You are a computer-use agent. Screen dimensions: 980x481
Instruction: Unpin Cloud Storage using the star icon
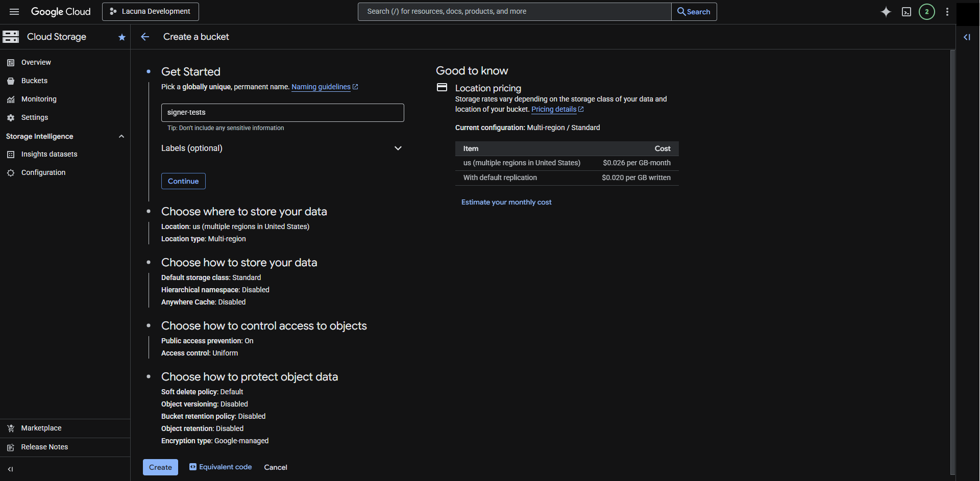(x=121, y=37)
